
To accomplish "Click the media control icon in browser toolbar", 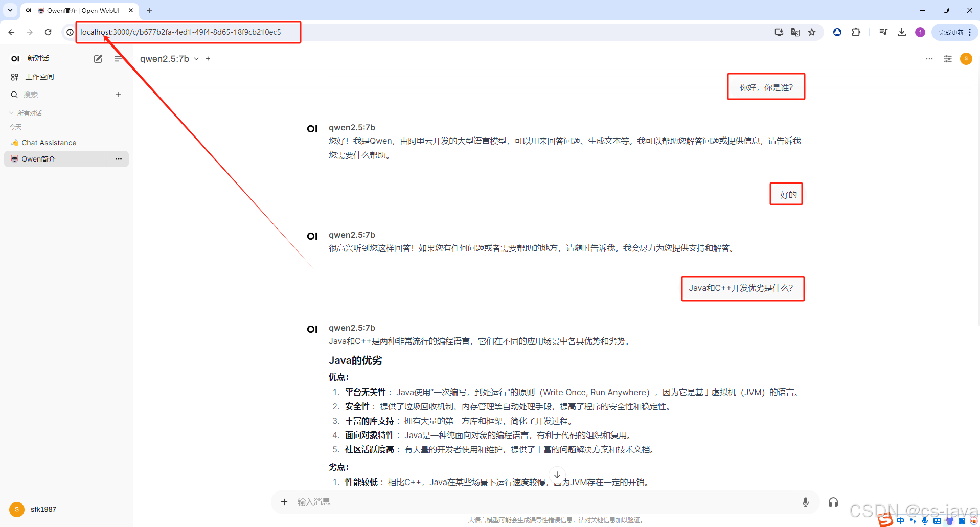I will point(883,32).
